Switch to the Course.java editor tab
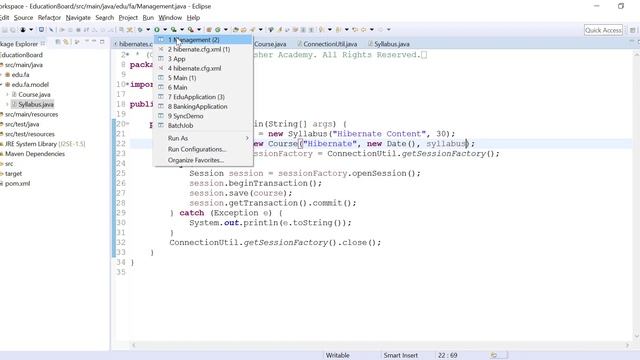This screenshot has height=360, width=640. [x=270, y=44]
